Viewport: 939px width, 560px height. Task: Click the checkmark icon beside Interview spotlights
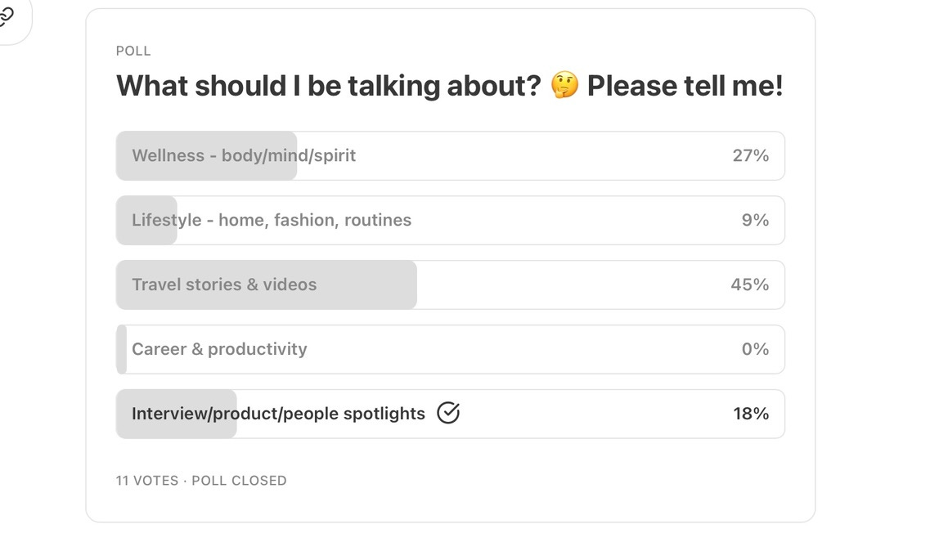[448, 413]
